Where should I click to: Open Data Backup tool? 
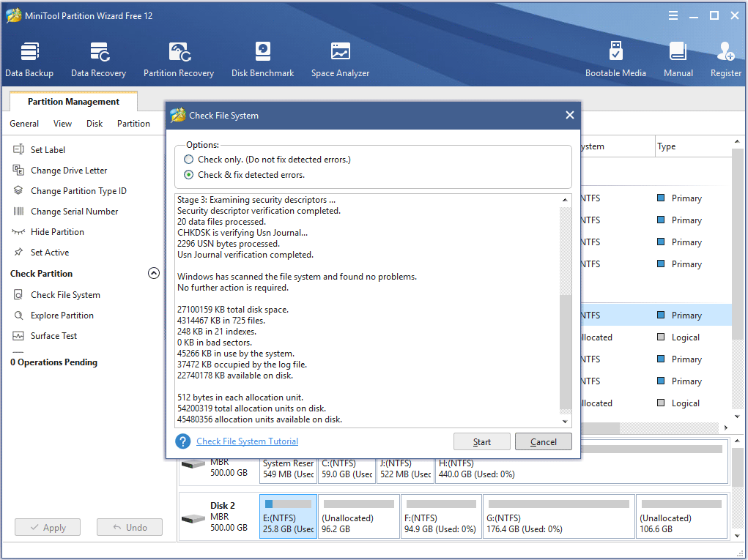pos(29,60)
